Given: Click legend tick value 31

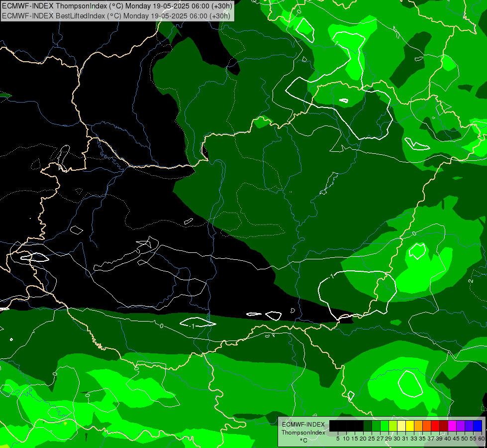Looking at the screenshot, I should tap(405, 439).
